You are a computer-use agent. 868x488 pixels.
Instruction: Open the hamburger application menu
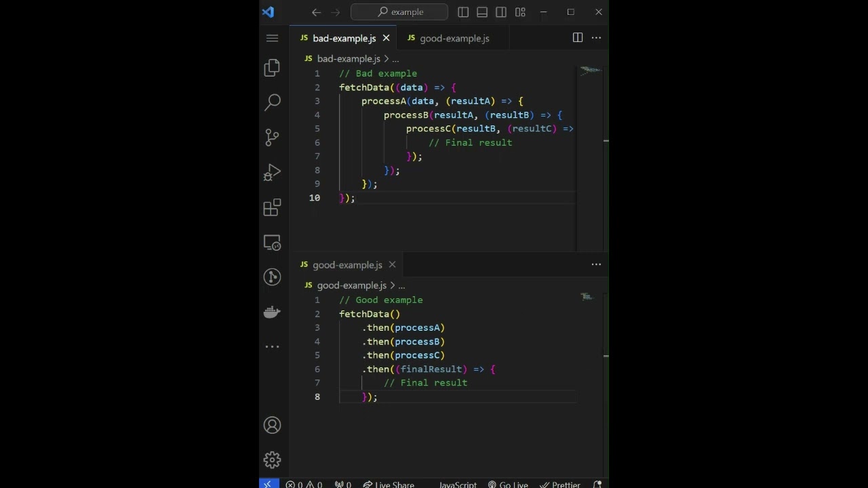point(272,38)
